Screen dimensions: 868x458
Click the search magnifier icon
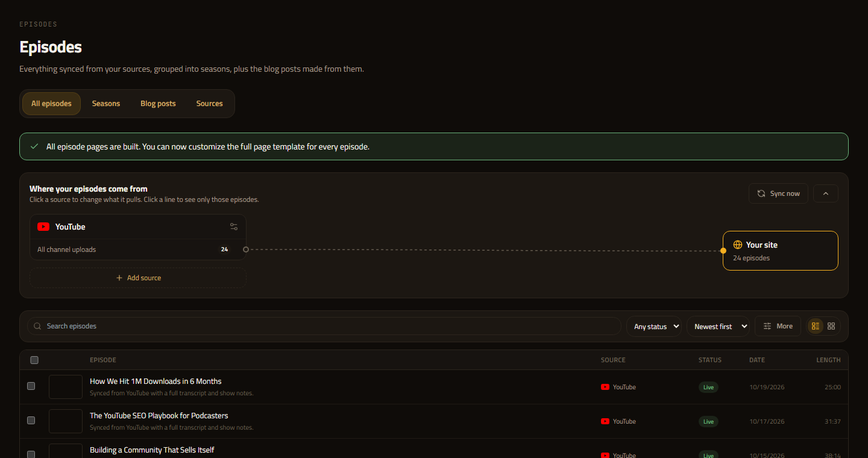click(x=38, y=326)
